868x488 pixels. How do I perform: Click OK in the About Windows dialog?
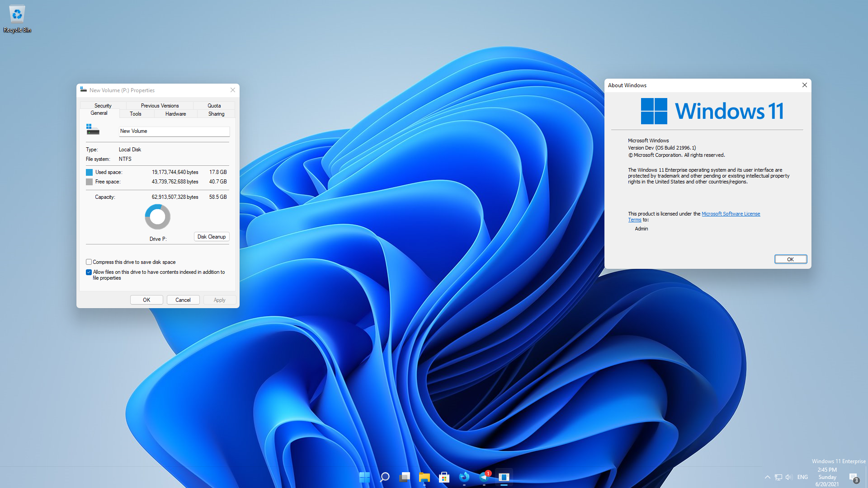click(x=791, y=259)
